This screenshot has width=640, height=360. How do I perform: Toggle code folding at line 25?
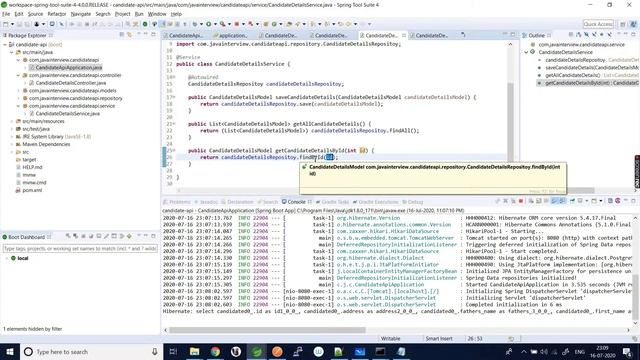[174, 150]
